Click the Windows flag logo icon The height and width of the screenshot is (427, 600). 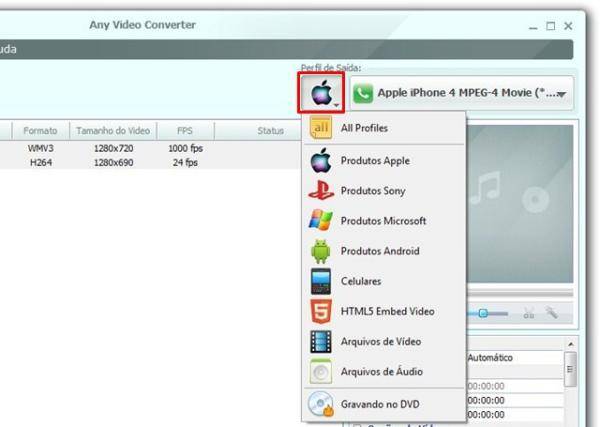click(x=321, y=220)
